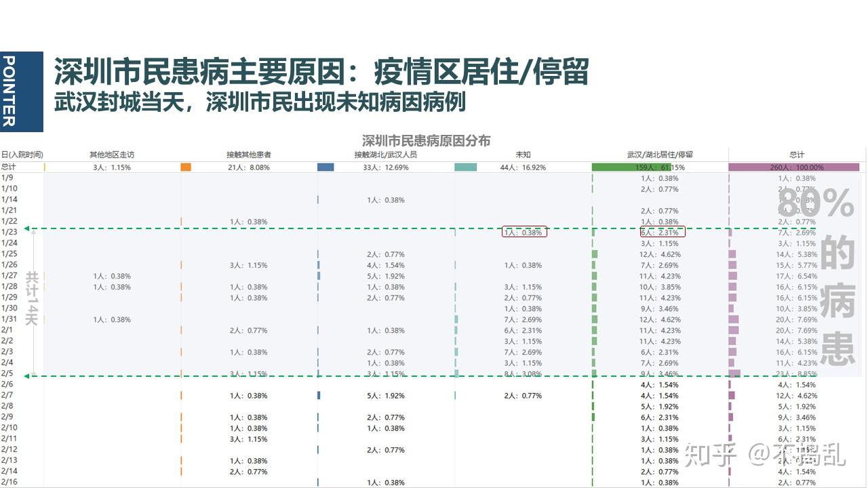Click 2/4 Wuhan-residence cell '7人: 2.69%'
The width and height of the screenshot is (868, 488).
point(660,363)
